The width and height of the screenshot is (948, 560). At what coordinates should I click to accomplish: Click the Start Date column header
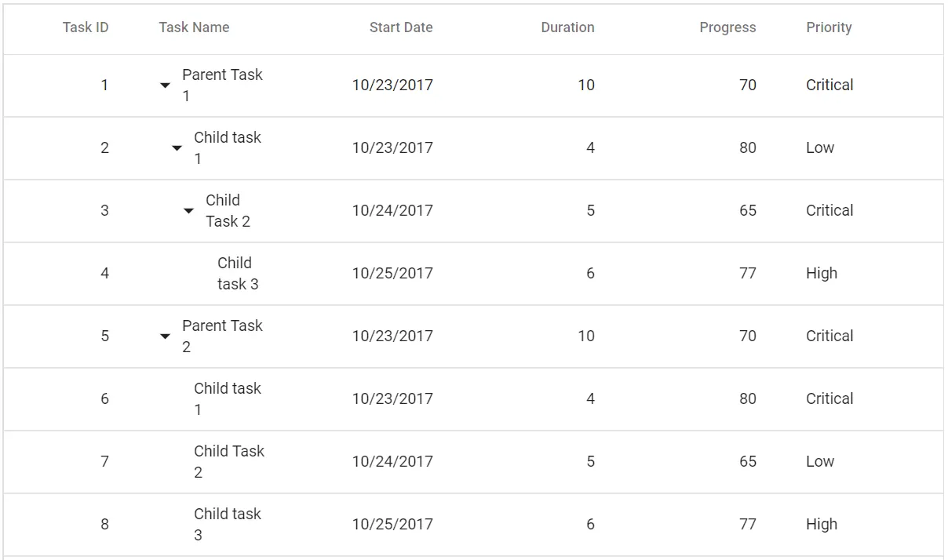click(400, 27)
